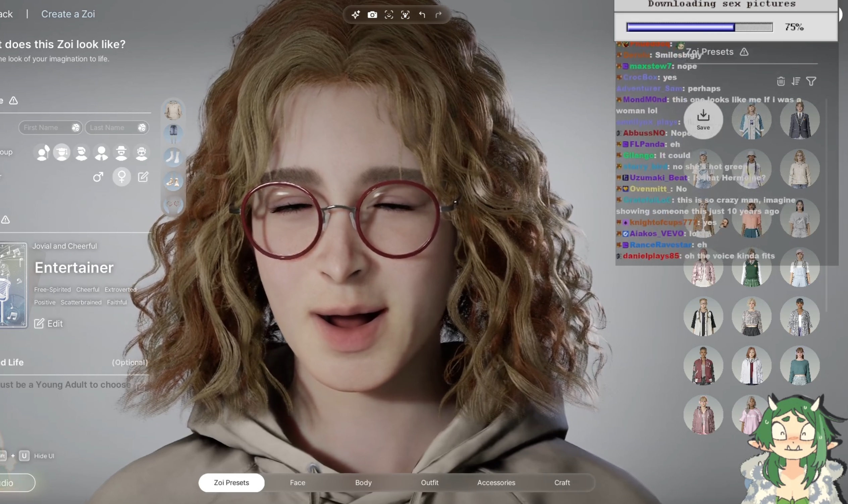This screenshot has width=848, height=504.
Task: Open the preset filter funnel icon
Action: point(811,81)
